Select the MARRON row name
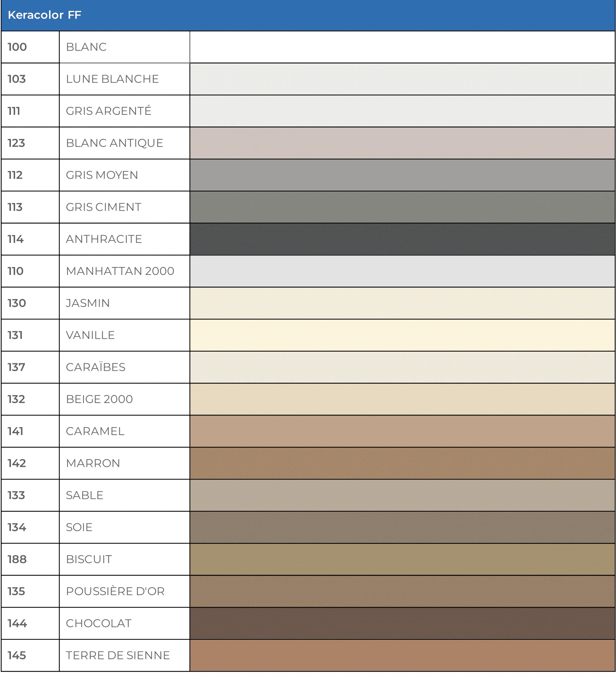The image size is (616, 673). pyautogui.click(x=93, y=463)
